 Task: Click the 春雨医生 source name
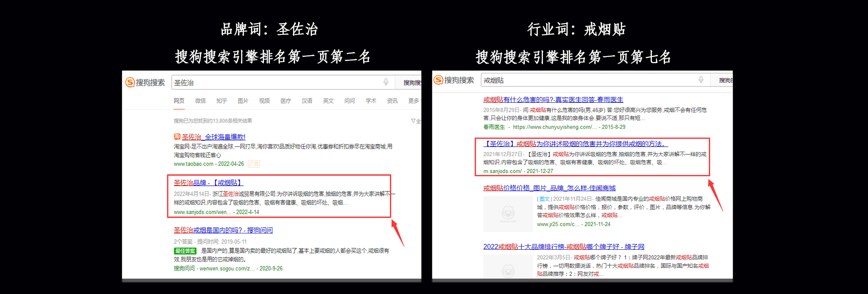click(x=494, y=127)
